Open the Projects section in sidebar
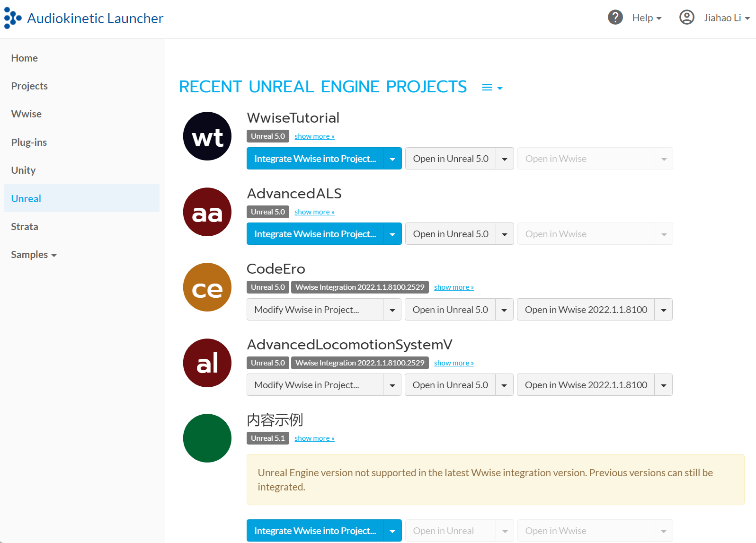Image resolution: width=756 pixels, height=543 pixels. point(82,86)
